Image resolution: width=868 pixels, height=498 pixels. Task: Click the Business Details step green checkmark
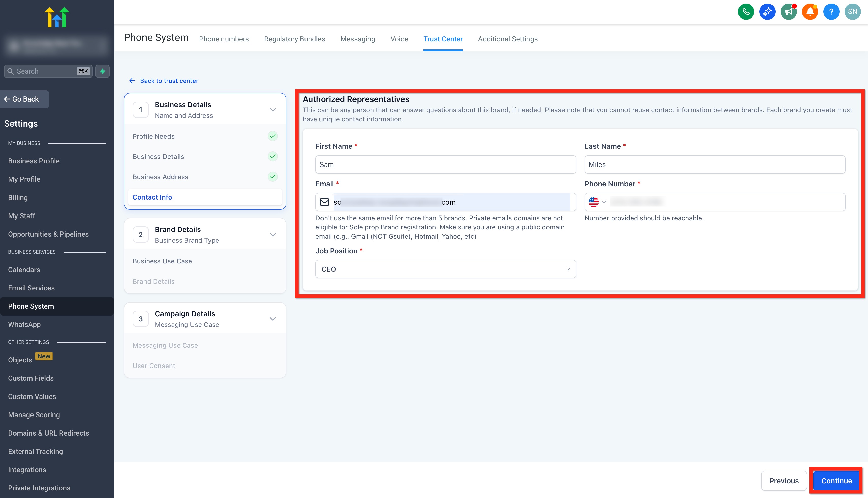[272, 156]
